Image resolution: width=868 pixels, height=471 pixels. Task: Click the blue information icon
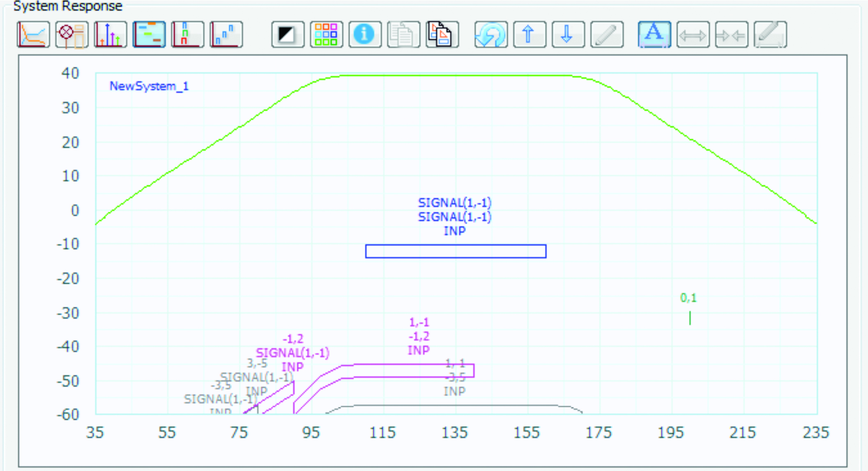(365, 35)
